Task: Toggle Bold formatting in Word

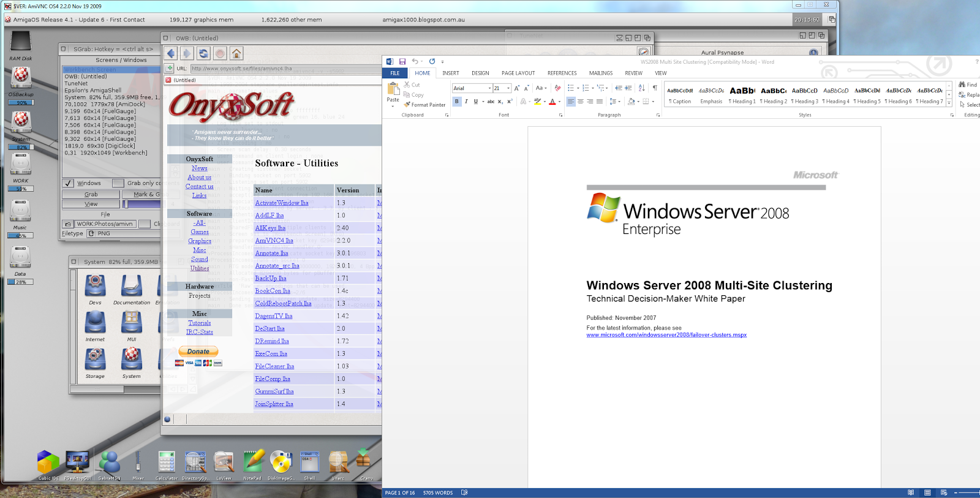Action: coord(456,102)
